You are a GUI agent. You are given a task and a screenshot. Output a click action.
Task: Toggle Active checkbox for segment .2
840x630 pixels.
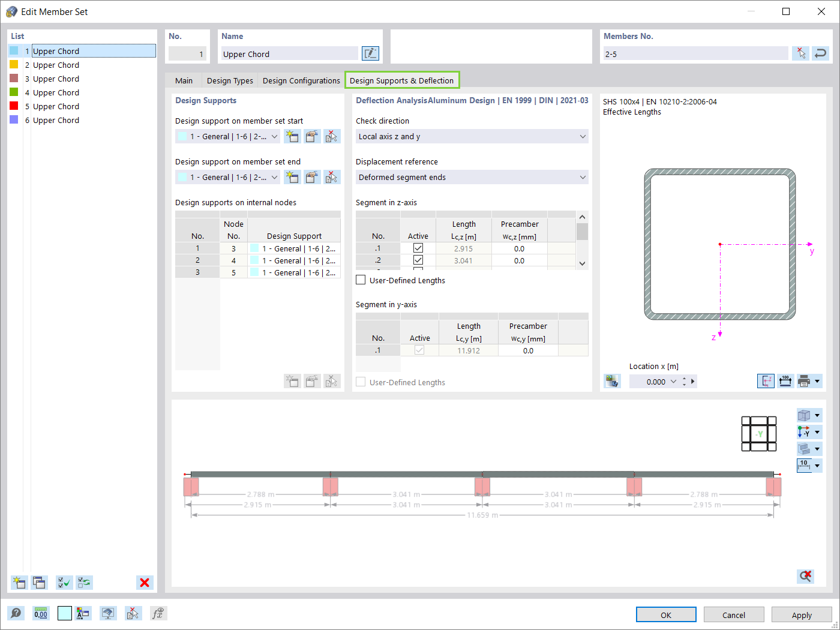[x=418, y=260]
